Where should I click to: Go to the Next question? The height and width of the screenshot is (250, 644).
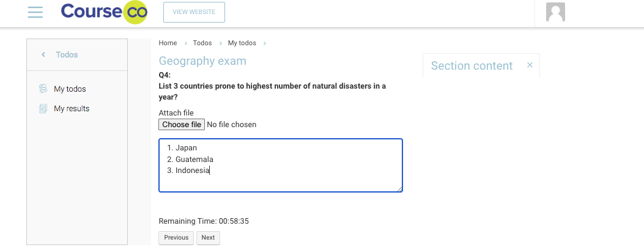click(208, 238)
